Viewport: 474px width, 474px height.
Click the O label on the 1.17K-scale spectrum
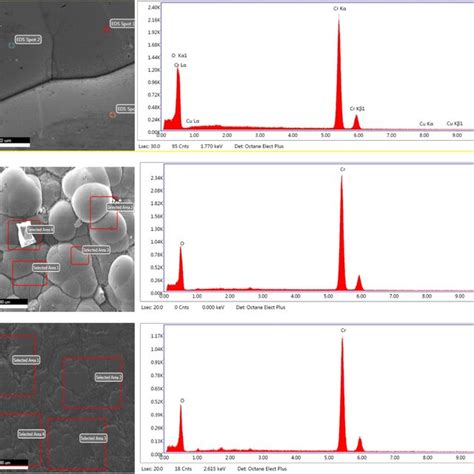point(182,401)
